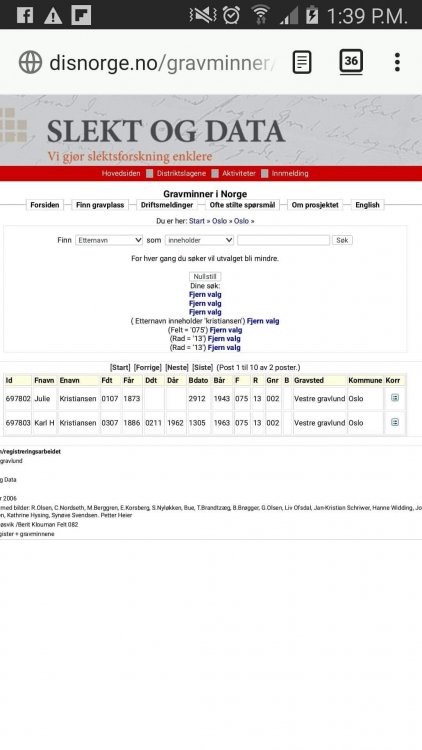Remove the Etternavn 'kristiansen' filter via Fjern valg
Viewport: 422px width, 750px height.
click(263, 321)
